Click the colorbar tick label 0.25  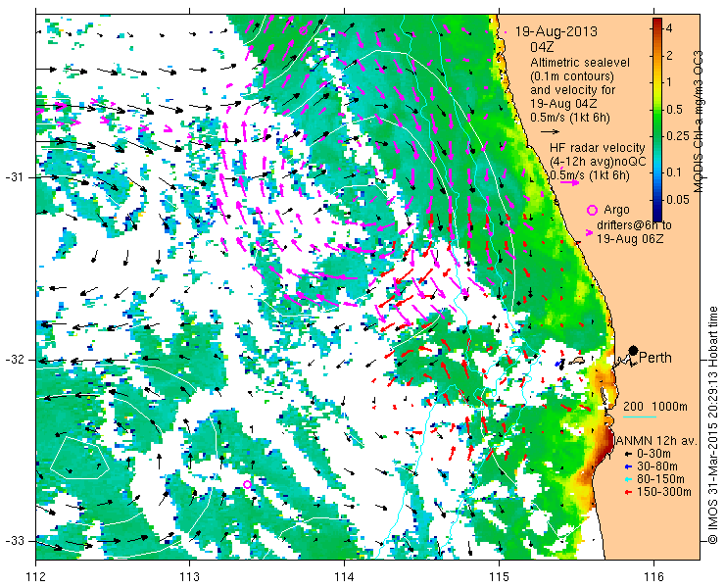point(677,135)
